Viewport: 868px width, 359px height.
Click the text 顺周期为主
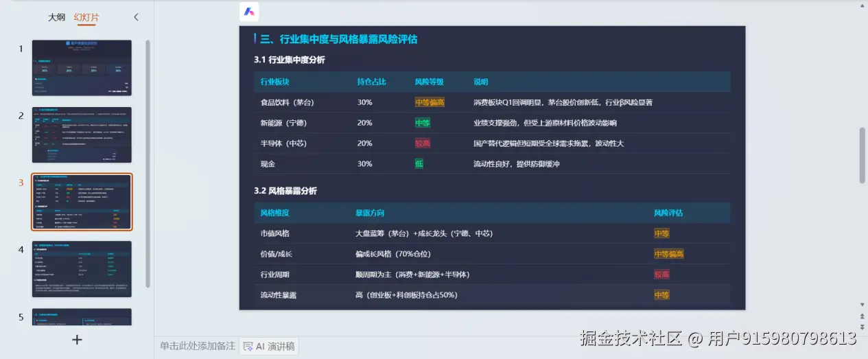point(374,275)
